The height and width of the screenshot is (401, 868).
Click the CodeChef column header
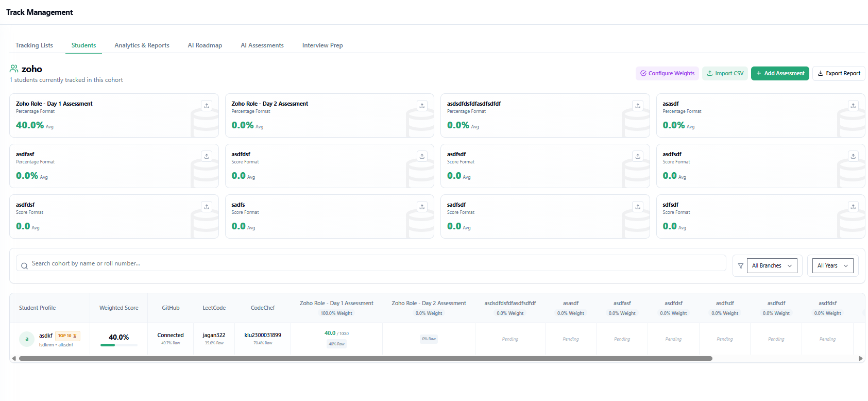(263, 308)
